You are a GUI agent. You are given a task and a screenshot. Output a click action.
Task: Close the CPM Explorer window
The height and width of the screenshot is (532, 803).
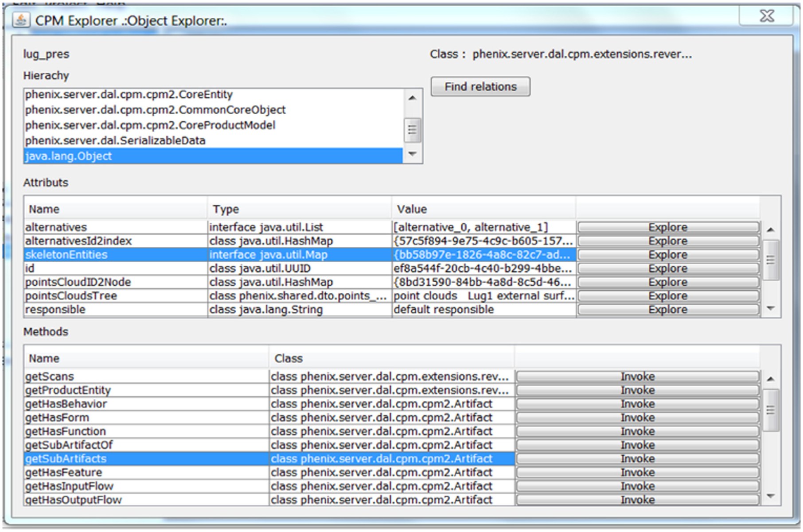pos(766,16)
